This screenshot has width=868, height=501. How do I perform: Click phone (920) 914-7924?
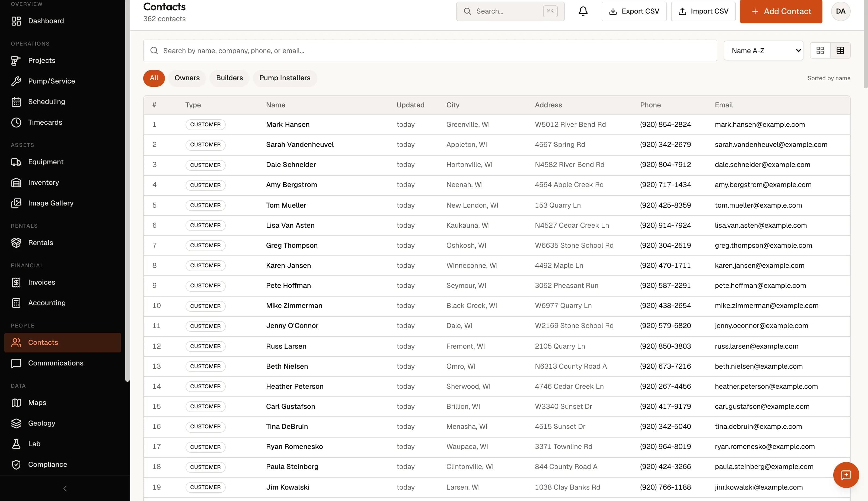[x=665, y=225]
